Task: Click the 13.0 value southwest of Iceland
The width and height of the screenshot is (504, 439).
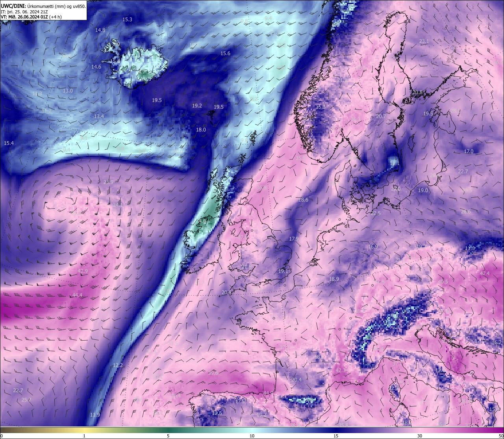Action: tap(68, 91)
